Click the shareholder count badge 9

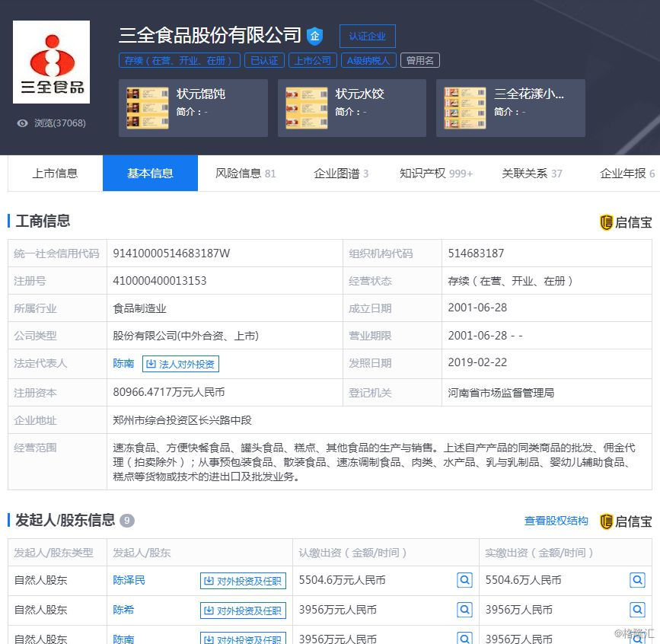126,521
